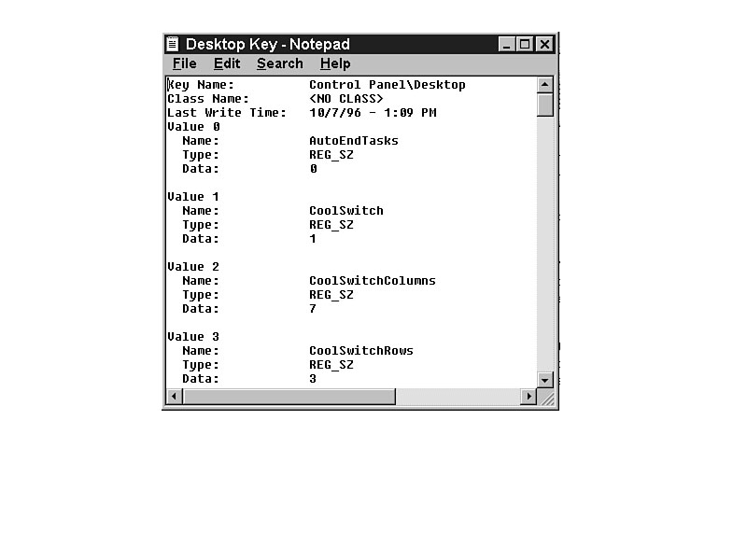Click the horizontal scrollbar right arrow
The height and width of the screenshot is (560, 747).
click(x=529, y=397)
